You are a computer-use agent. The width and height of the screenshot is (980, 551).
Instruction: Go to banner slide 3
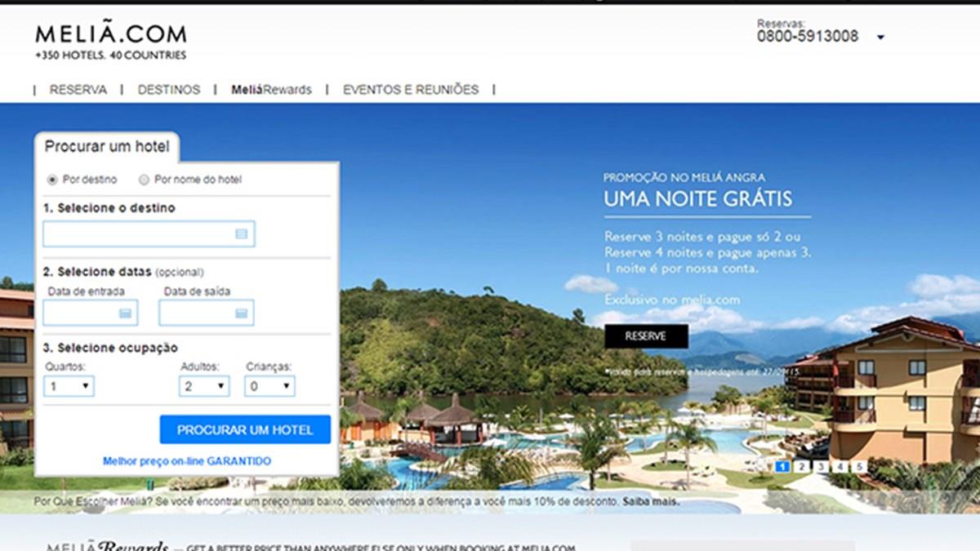click(x=821, y=467)
